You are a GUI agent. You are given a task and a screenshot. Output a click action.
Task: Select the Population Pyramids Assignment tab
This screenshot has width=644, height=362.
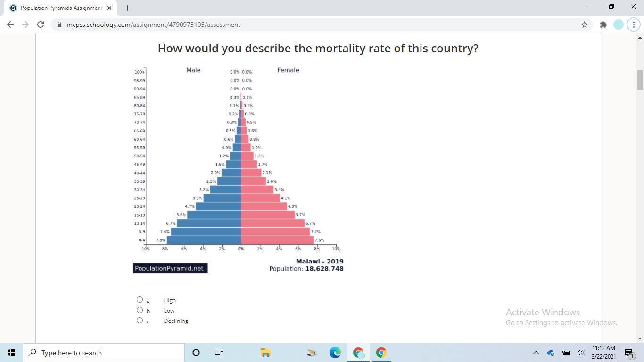(x=60, y=8)
